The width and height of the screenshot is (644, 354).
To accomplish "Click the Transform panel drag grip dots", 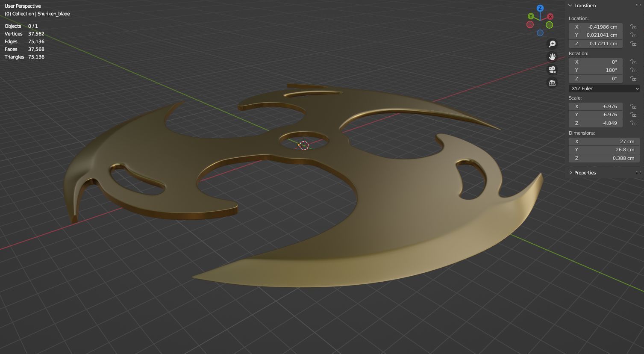I will coord(638,6).
